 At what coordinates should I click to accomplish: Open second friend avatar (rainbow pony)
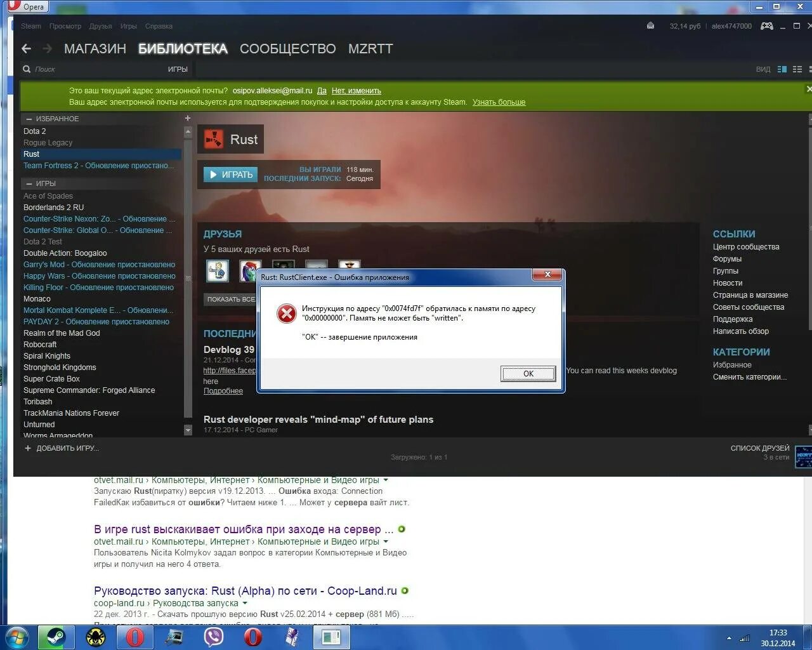(250, 270)
